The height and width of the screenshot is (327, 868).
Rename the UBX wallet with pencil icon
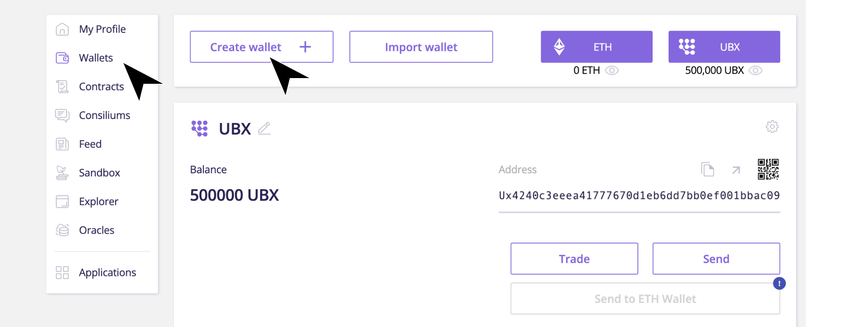pos(265,128)
